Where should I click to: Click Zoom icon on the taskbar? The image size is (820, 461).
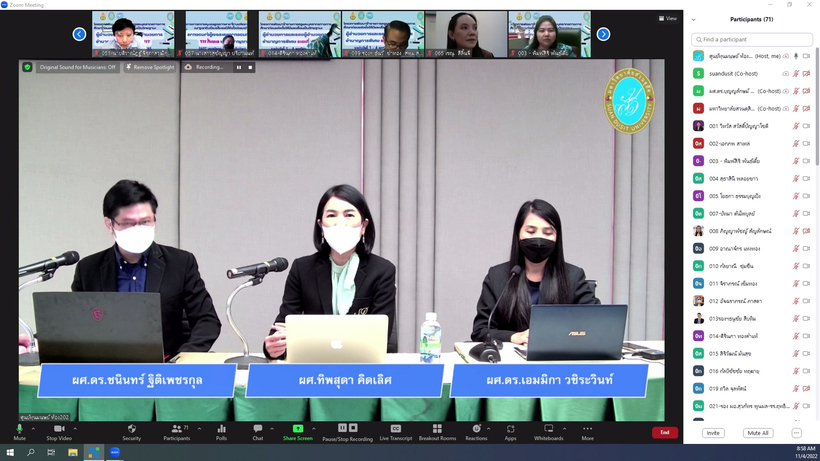pyautogui.click(x=115, y=452)
